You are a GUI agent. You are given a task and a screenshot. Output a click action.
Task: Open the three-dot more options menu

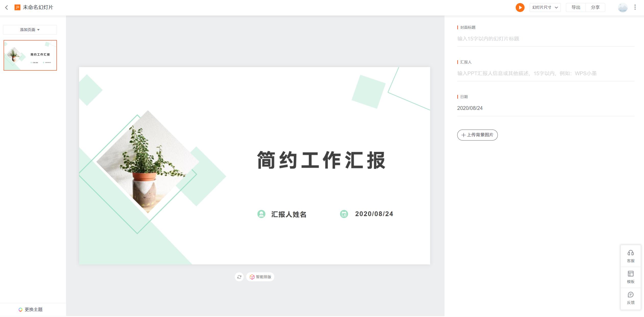pos(635,7)
